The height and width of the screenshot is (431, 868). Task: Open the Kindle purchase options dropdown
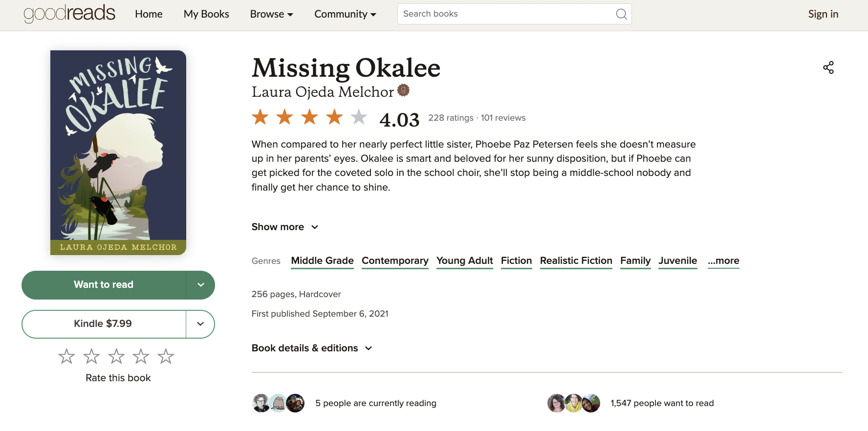200,324
